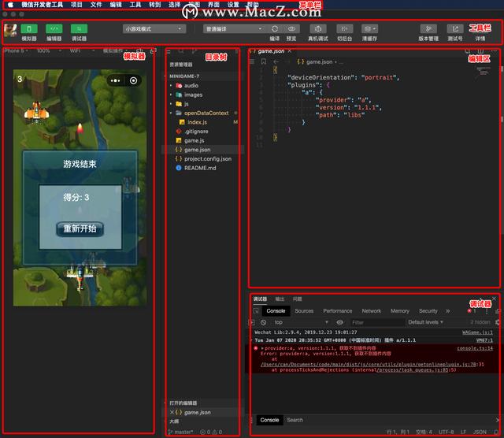Toggle the 模拟器 simulator panel button

point(29,29)
